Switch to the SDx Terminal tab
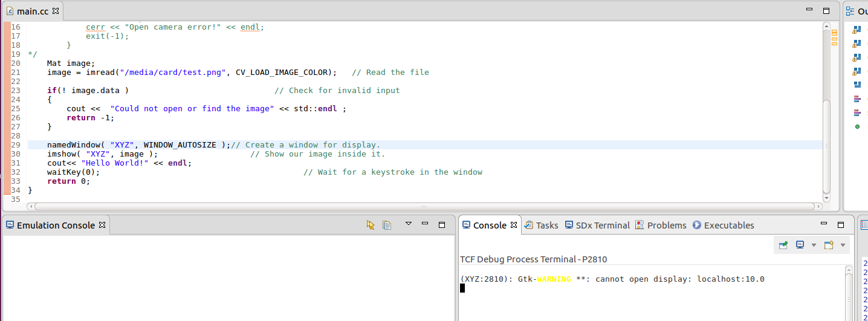The height and width of the screenshot is (321, 868). point(597,225)
